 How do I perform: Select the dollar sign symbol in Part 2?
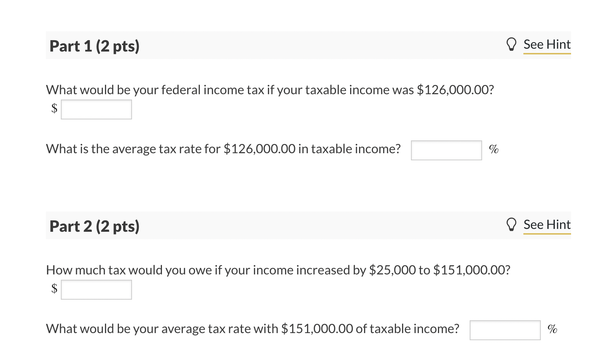point(53,289)
